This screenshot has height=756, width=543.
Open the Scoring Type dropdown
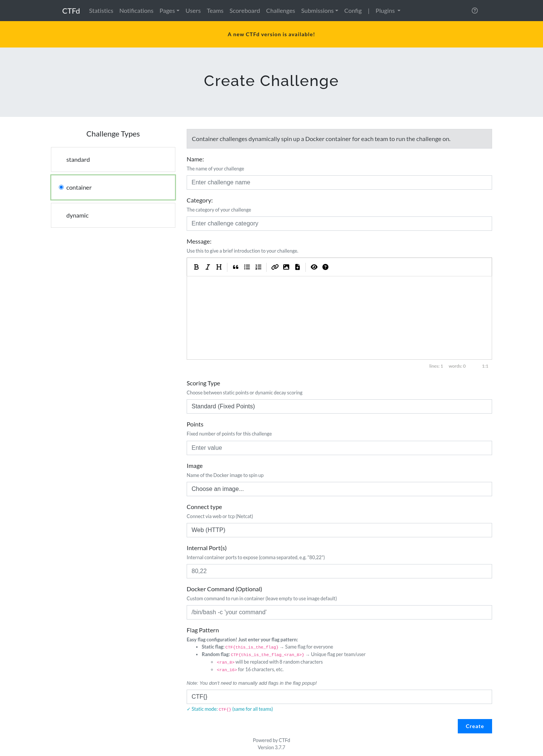tap(339, 406)
